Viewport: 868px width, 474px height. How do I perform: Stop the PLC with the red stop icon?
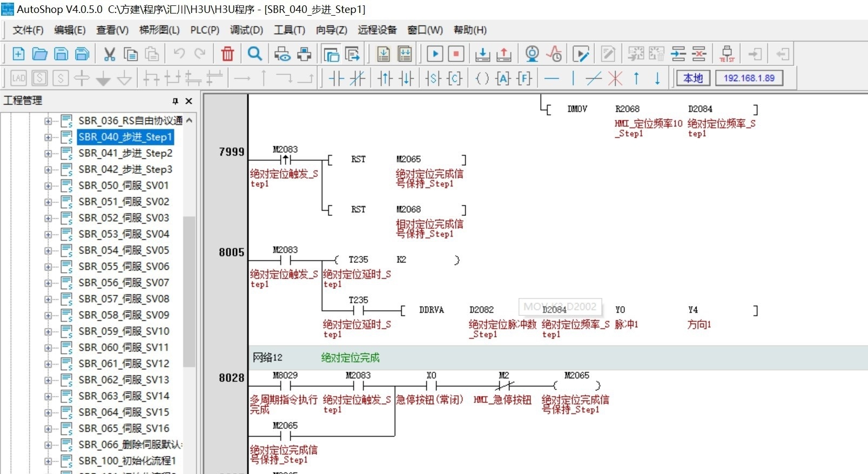pos(456,53)
